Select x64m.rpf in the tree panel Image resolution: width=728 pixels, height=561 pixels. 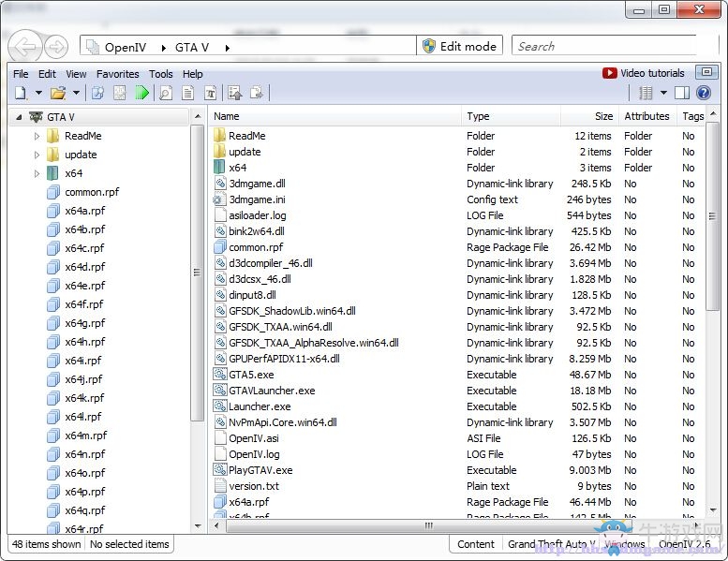[x=85, y=436]
